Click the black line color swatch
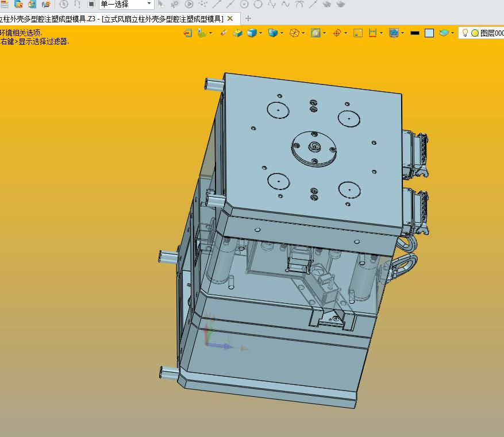The image size is (504, 437). click(415, 33)
